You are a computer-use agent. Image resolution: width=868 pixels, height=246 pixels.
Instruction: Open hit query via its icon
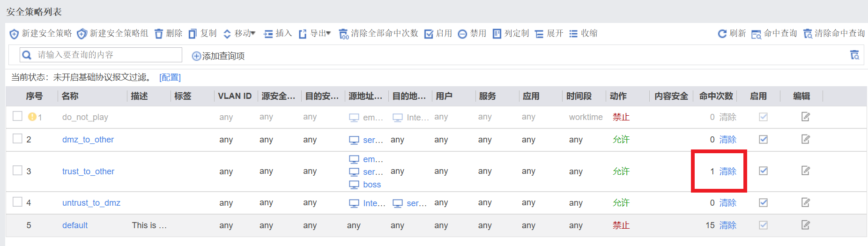[x=756, y=34]
